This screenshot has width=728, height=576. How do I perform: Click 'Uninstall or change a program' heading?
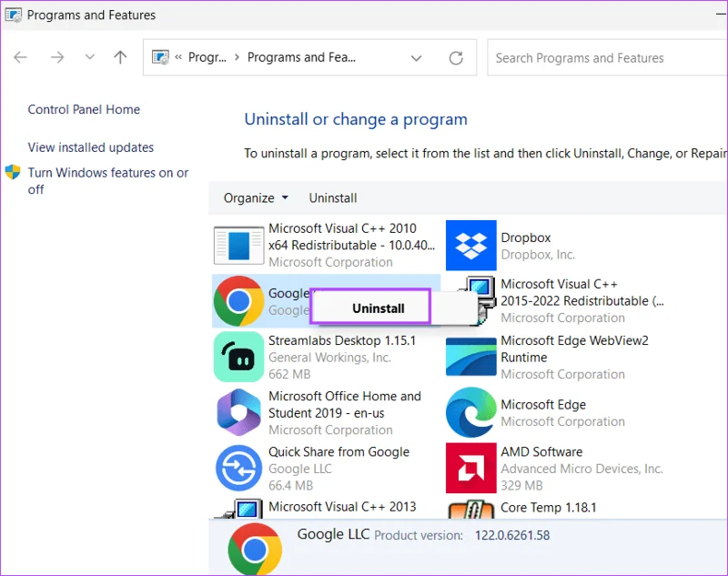click(356, 119)
